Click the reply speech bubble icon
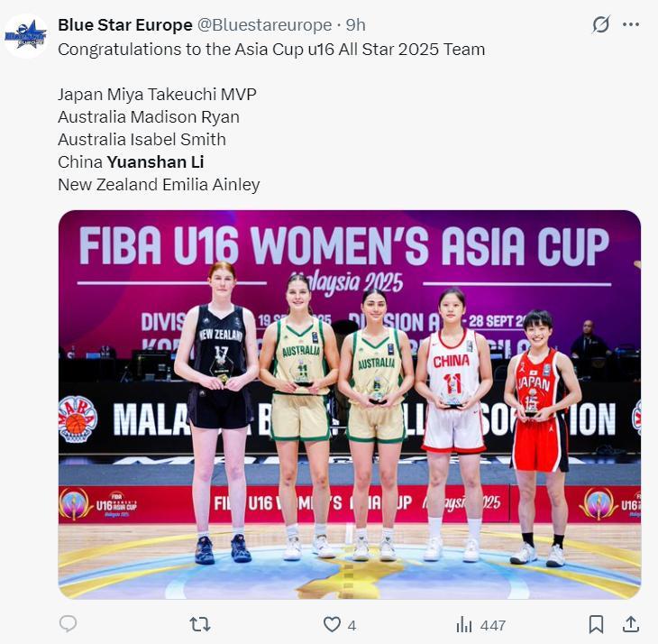Viewport: 658px width, 644px height. click(68, 624)
